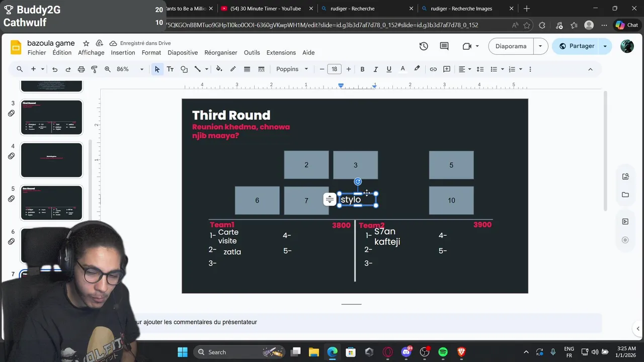Open the Diaporama dropdown arrow
This screenshot has width=644, height=362.
tap(540, 46)
